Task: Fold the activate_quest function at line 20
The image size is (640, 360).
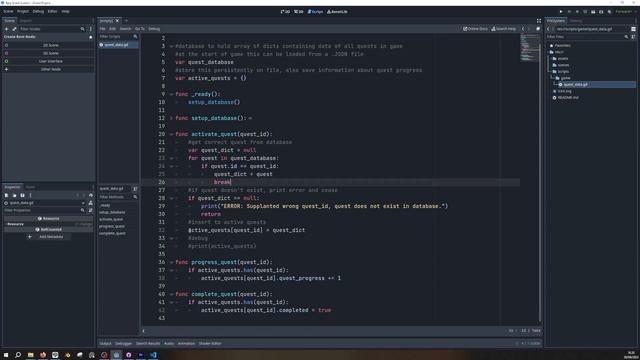Action: 171,134
